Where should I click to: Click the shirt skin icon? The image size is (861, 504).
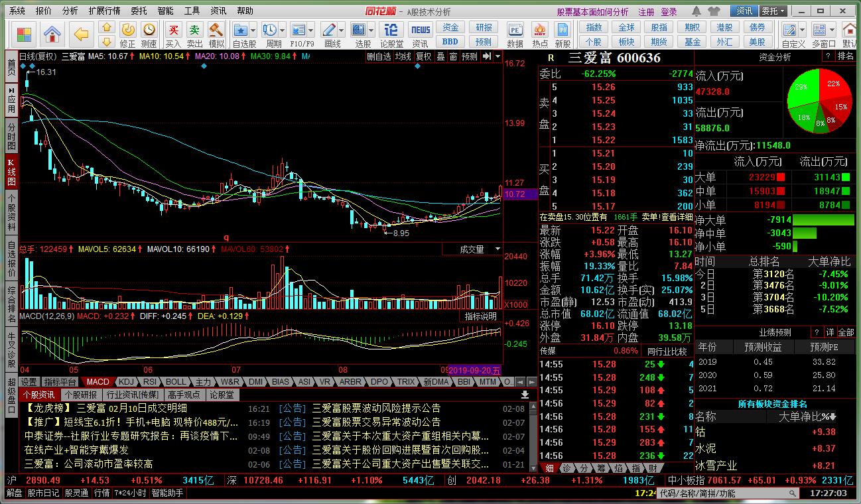(714, 11)
